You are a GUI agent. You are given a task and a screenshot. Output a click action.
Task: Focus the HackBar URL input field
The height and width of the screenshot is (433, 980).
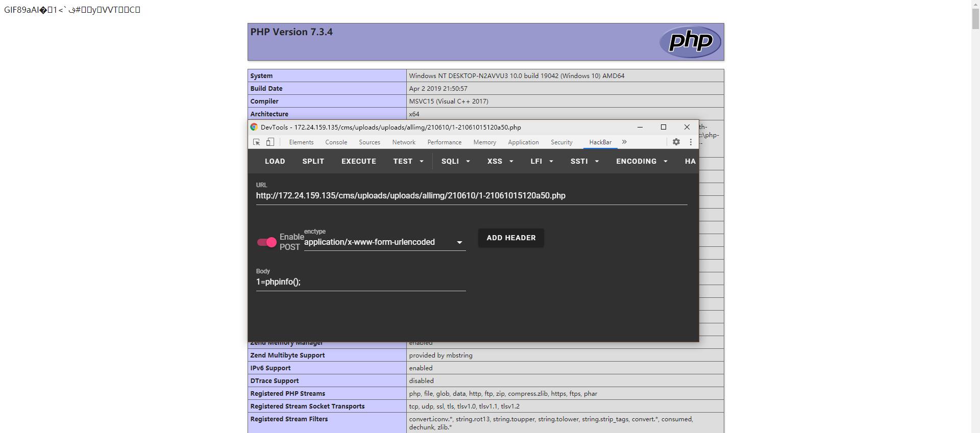472,196
